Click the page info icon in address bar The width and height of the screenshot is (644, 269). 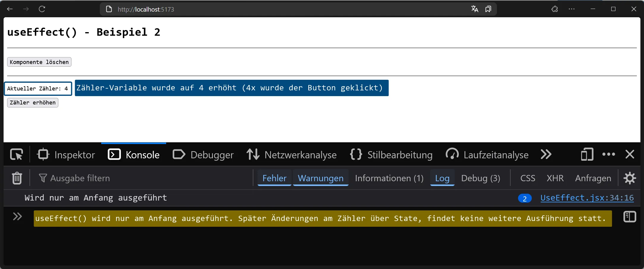click(109, 9)
